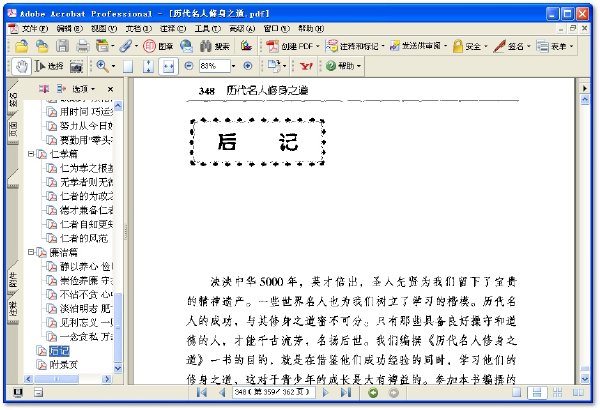The image size is (600, 410).
Task: Click the Zoom out minus button
Action: tap(188, 66)
